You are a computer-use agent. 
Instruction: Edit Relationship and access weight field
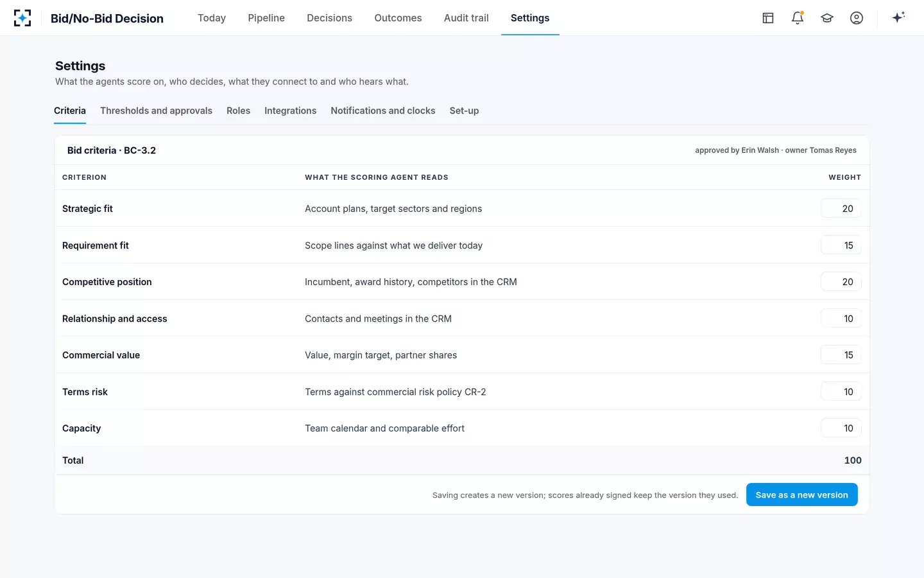(x=841, y=319)
